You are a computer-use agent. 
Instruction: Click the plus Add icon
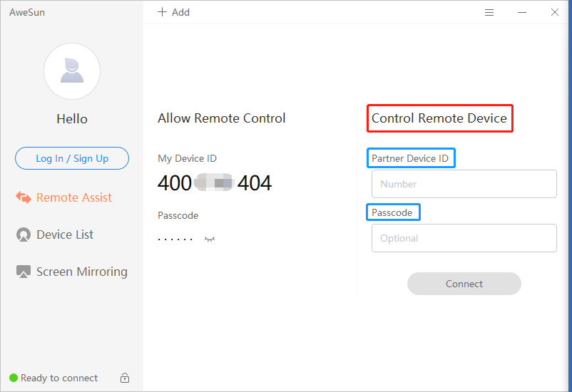pos(162,12)
